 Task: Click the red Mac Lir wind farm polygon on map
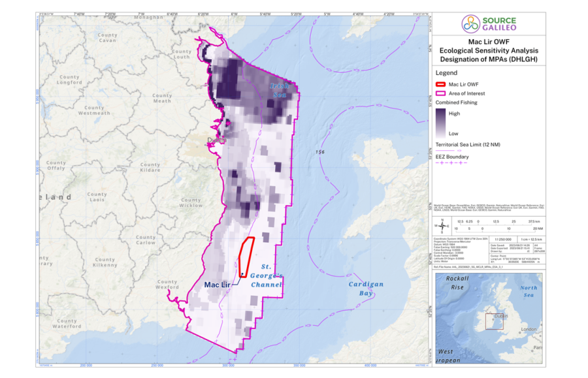tap(246, 257)
